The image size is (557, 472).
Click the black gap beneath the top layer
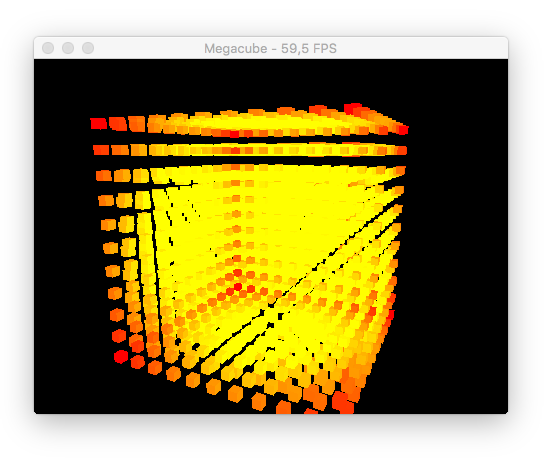tap(249, 141)
